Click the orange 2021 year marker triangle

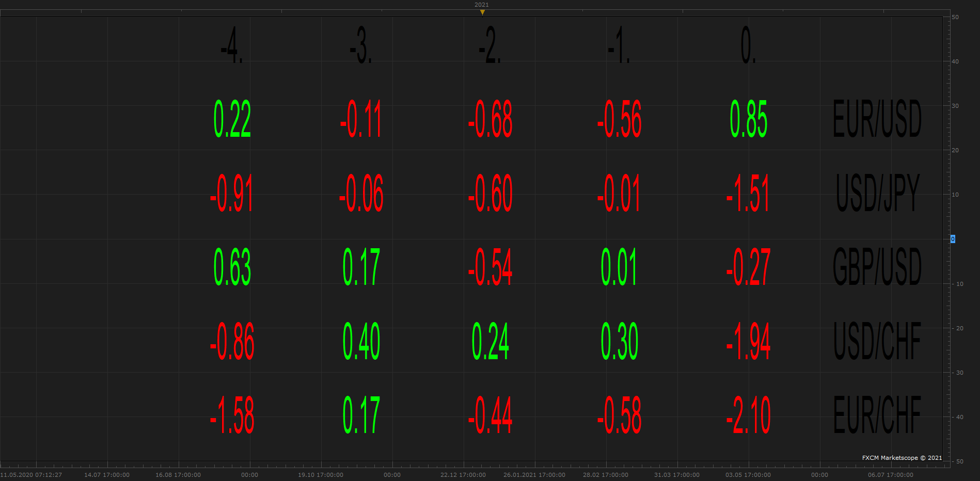pos(482,12)
